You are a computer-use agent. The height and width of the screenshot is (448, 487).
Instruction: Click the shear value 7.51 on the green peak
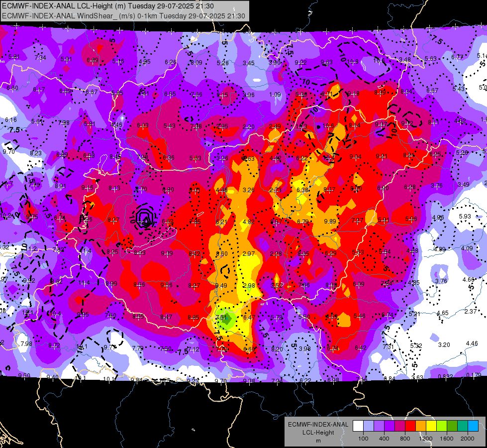221,317
